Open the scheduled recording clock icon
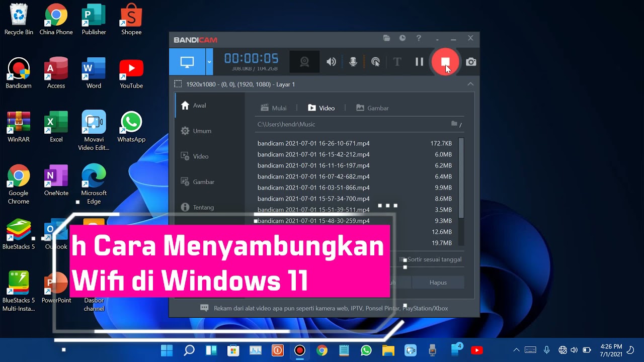This screenshot has width=644, height=362. click(403, 38)
